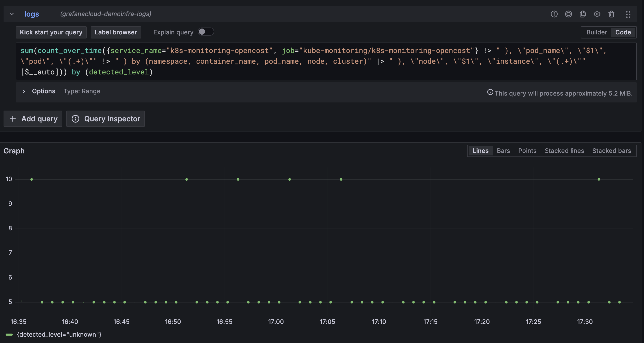Open the Label browser
644x343 pixels.
116,32
